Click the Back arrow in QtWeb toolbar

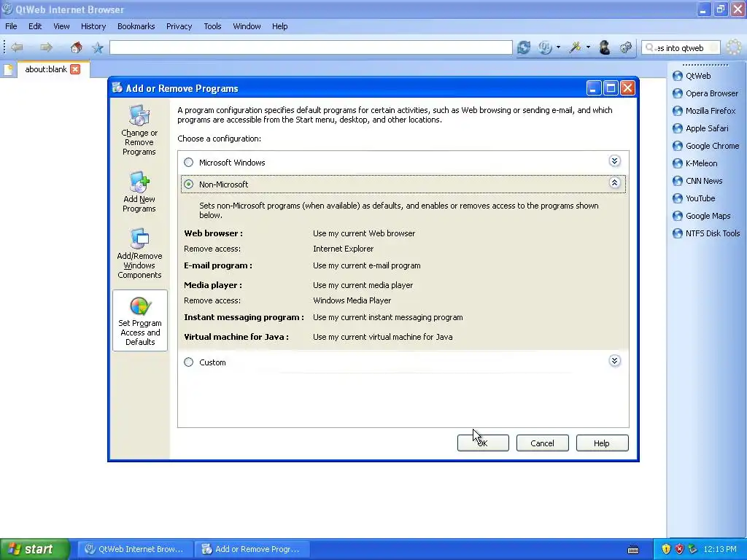click(18, 47)
